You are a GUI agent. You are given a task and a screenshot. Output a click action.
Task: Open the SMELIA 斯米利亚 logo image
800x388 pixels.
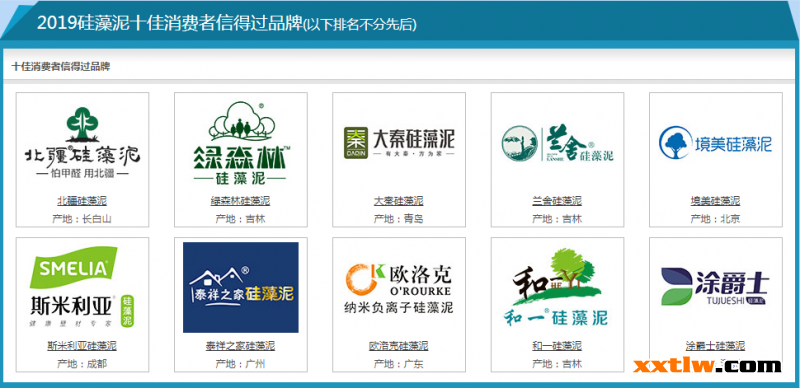pos(82,287)
